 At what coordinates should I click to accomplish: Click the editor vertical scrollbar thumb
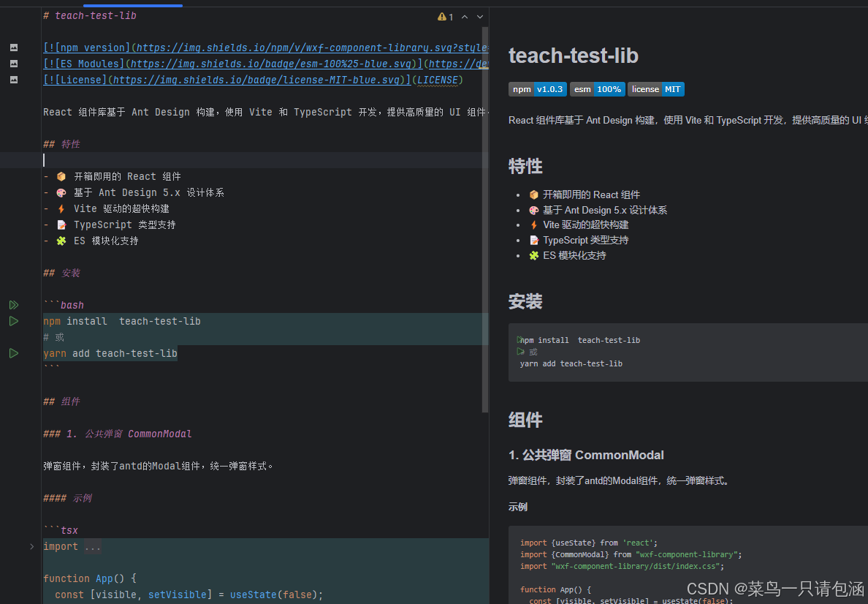(485, 219)
